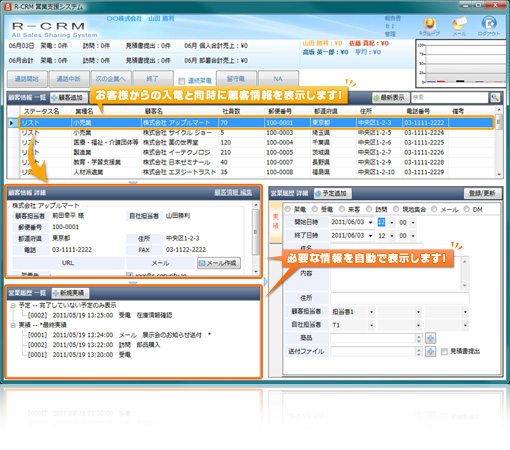Click the sales chart thumbnail
510x450 pixels.
pyautogui.click(x=462, y=63)
